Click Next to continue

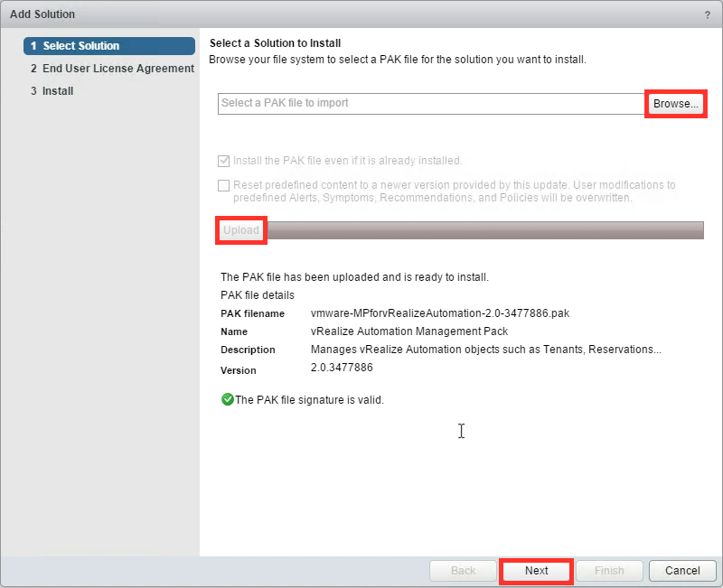(536, 571)
